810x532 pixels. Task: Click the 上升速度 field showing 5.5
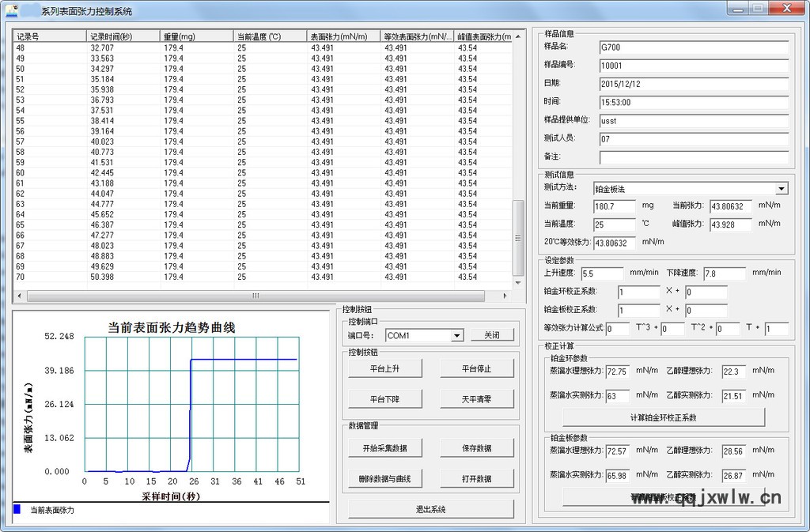(602, 274)
